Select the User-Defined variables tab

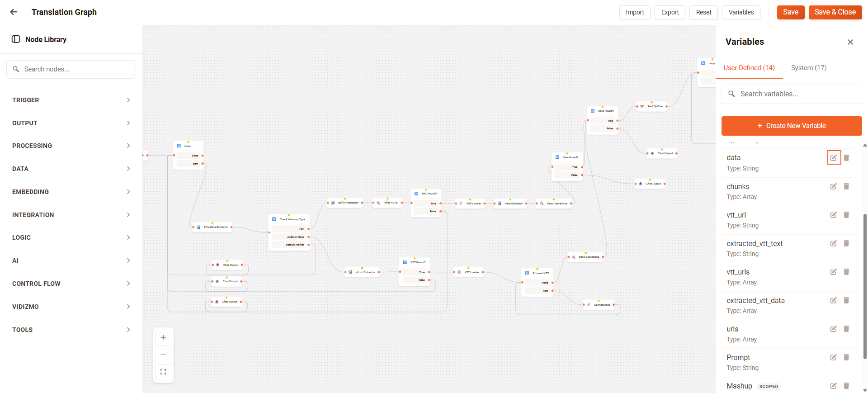coord(749,68)
